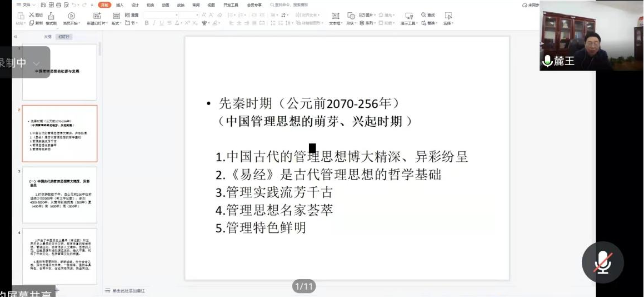Open the 文件 menu
644x298 pixels.
[26, 5]
